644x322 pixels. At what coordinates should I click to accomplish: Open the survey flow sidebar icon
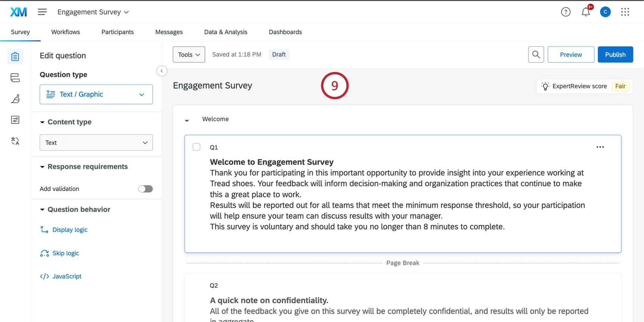click(15, 78)
